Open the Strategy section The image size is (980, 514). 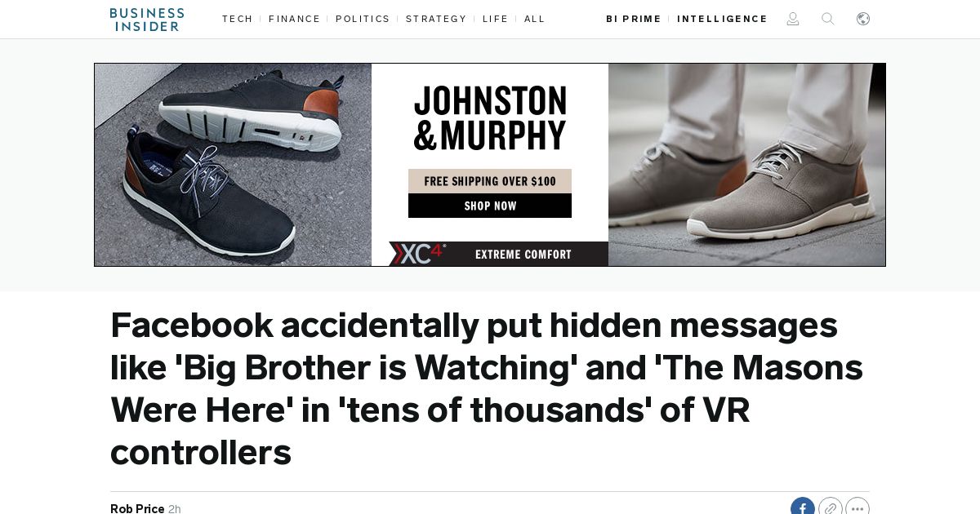point(436,19)
